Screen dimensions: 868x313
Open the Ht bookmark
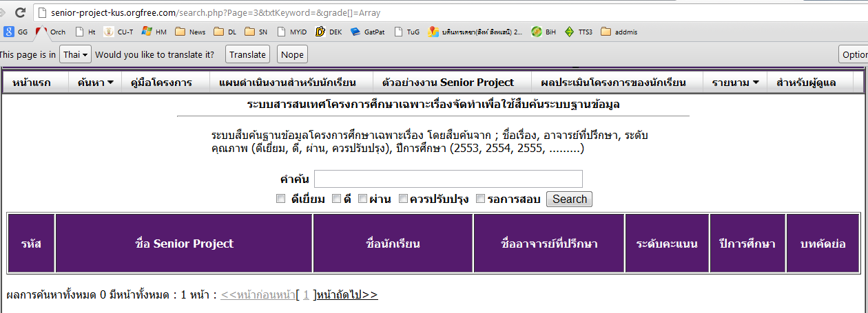(86, 32)
